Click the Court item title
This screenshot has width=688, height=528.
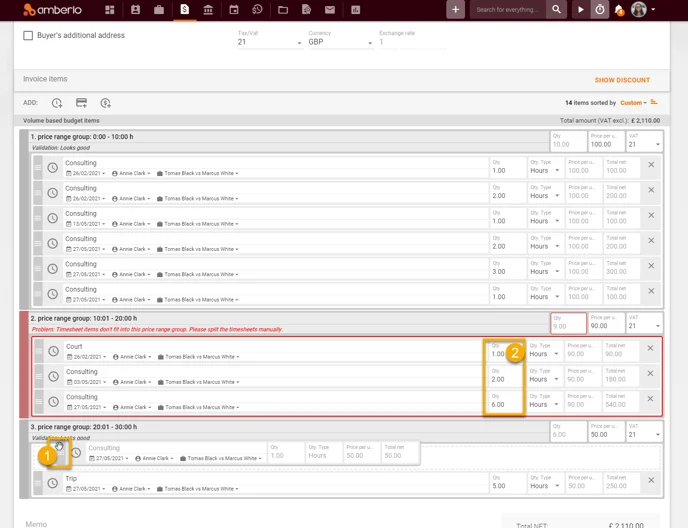point(74,346)
